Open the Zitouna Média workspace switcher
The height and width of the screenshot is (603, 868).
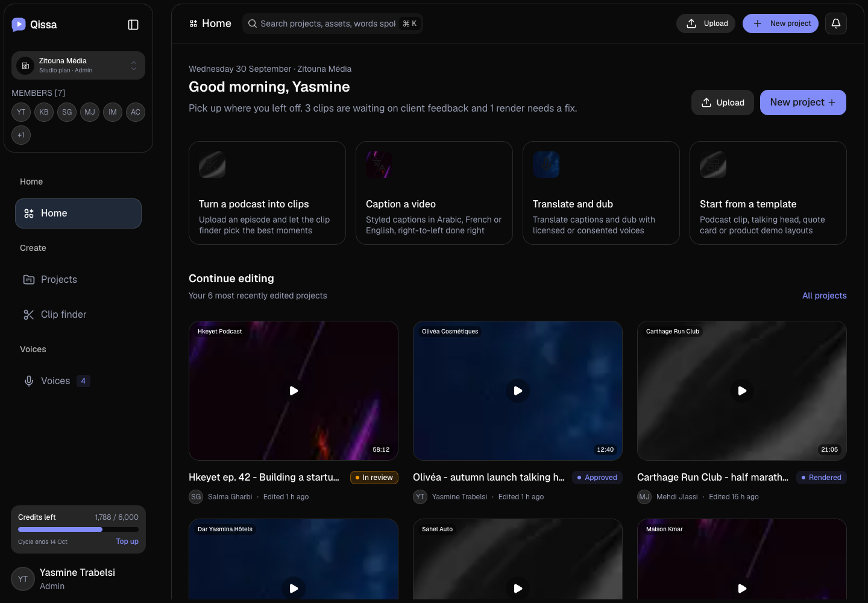78,65
